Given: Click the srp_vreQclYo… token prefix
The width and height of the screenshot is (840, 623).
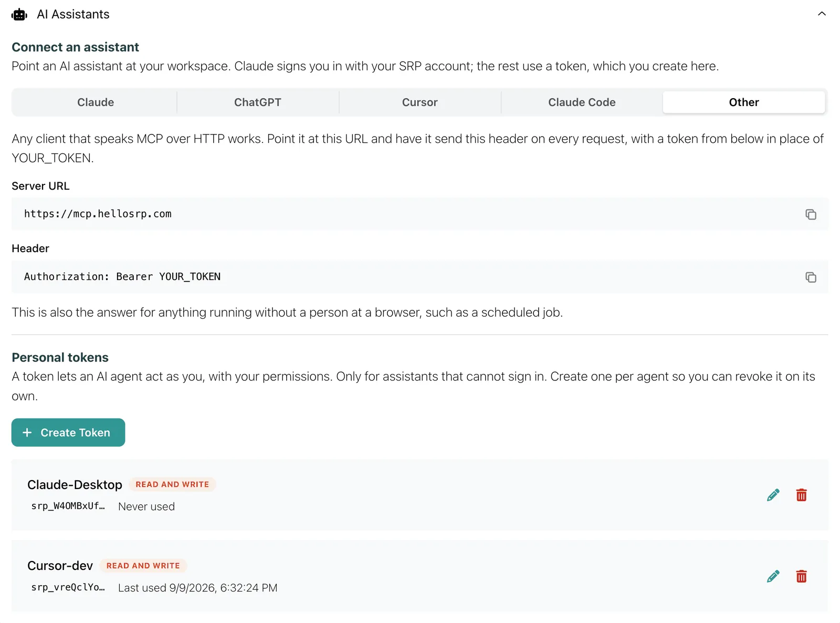Looking at the screenshot, I should tap(68, 588).
